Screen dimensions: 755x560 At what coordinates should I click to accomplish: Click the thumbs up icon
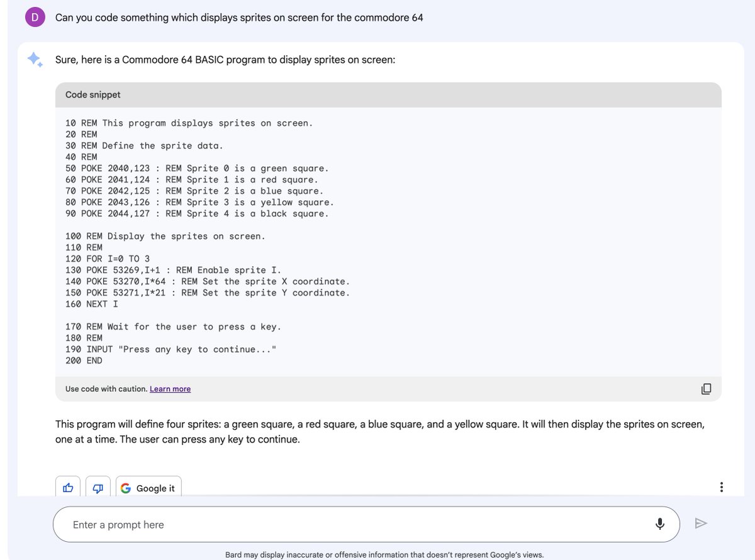point(68,488)
